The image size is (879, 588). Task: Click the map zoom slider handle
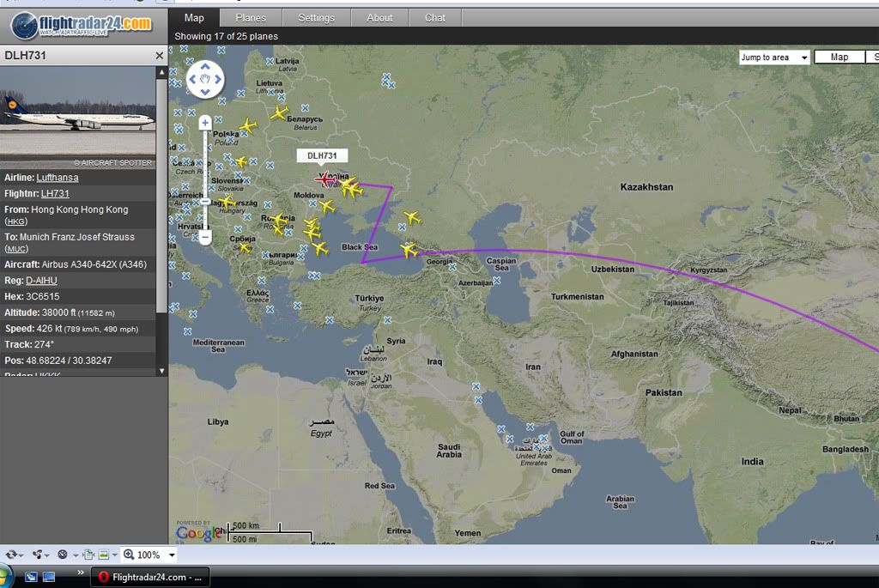(x=205, y=201)
